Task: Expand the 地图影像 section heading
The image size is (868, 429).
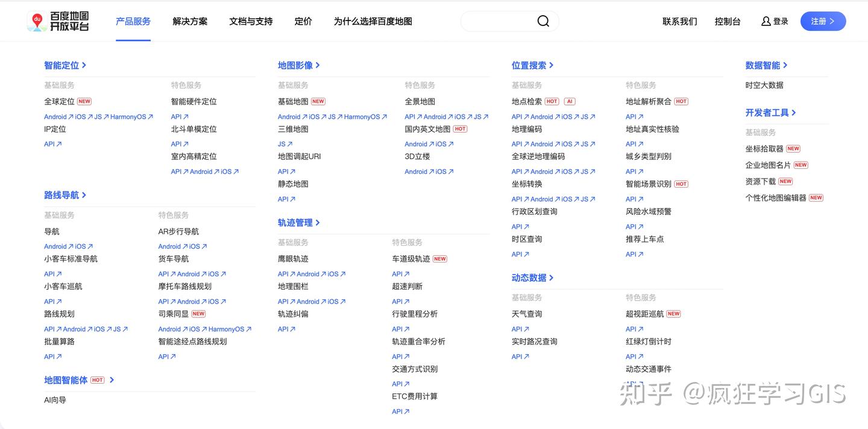Action: point(298,65)
